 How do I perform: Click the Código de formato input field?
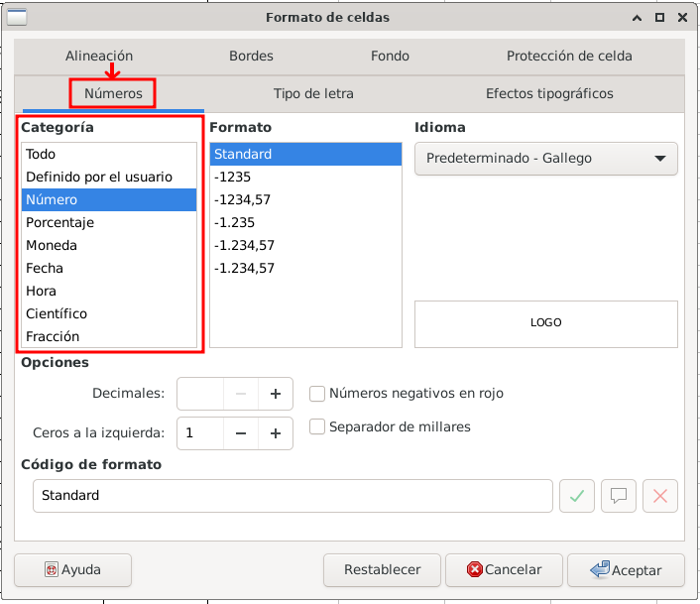pyautogui.click(x=292, y=496)
